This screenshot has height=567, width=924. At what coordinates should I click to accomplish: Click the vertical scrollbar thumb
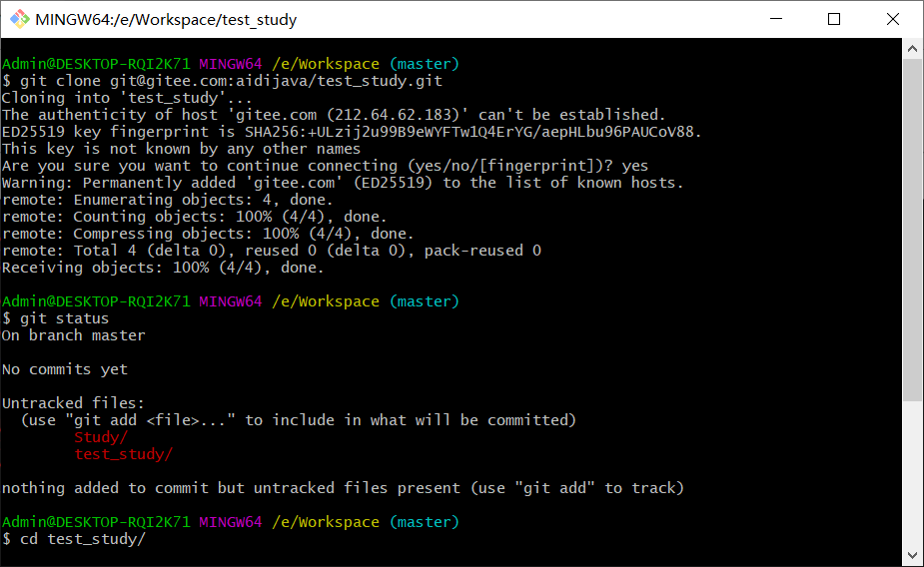point(912,231)
